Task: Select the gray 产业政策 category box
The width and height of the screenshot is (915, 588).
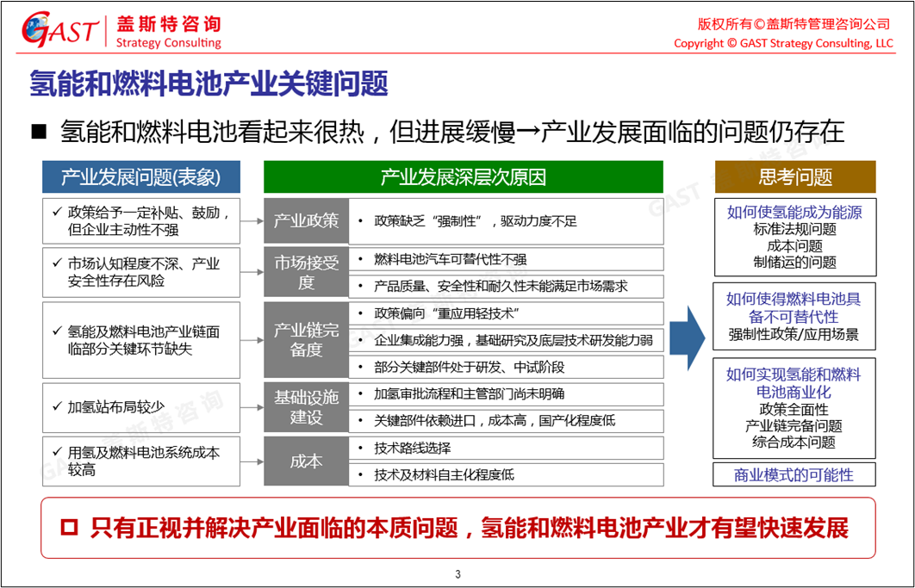Action: [306, 221]
